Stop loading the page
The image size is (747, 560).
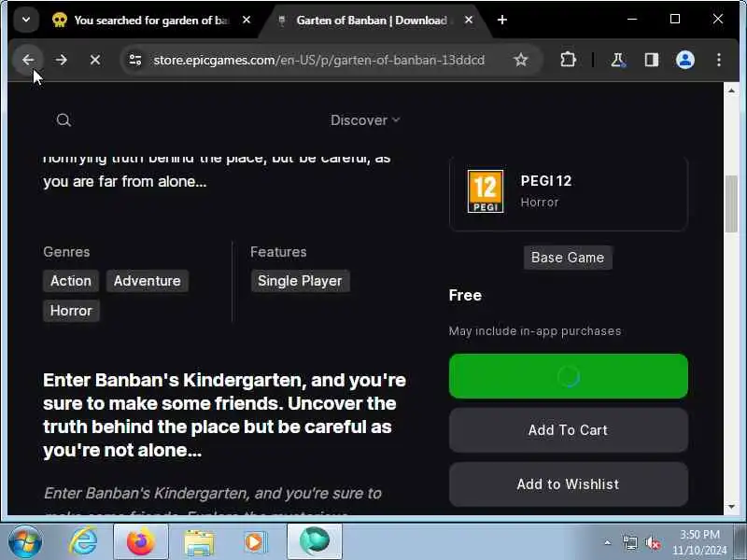(95, 60)
